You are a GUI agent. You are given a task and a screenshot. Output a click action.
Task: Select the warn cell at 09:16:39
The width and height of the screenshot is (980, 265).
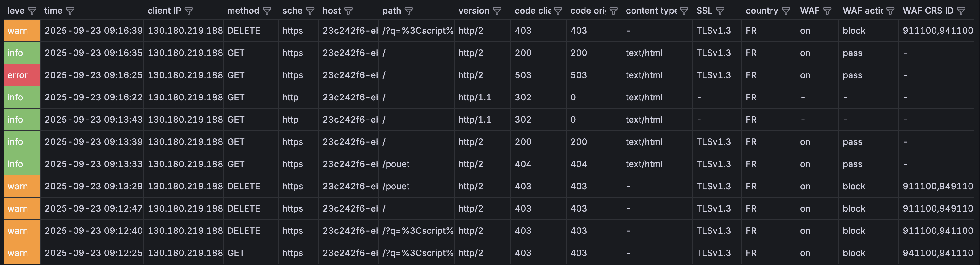(x=22, y=31)
